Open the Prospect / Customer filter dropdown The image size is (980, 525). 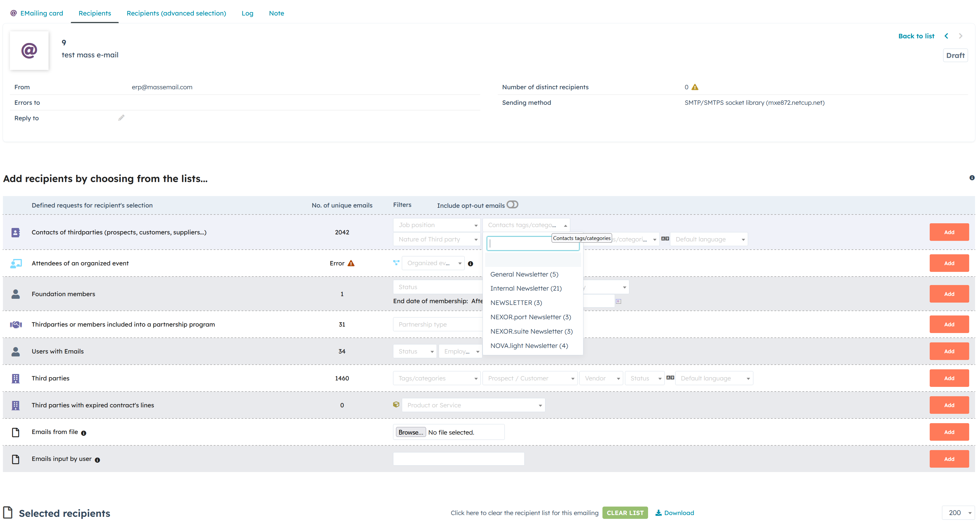[x=530, y=378]
